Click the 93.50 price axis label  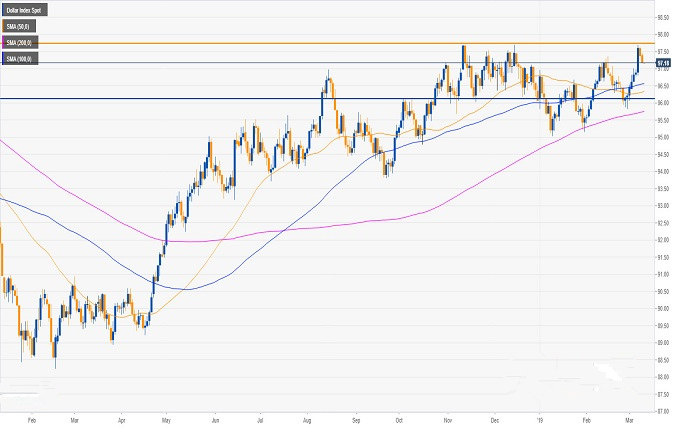(x=663, y=189)
